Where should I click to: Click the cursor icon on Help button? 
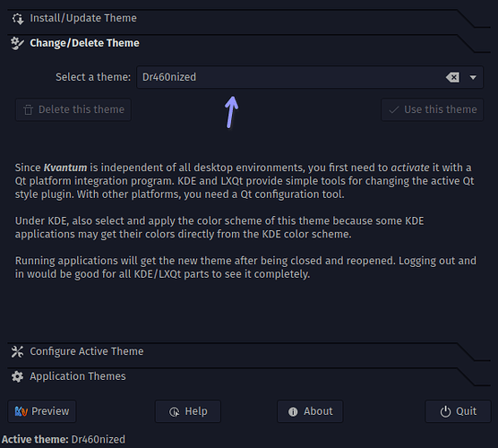[x=174, y=412]
